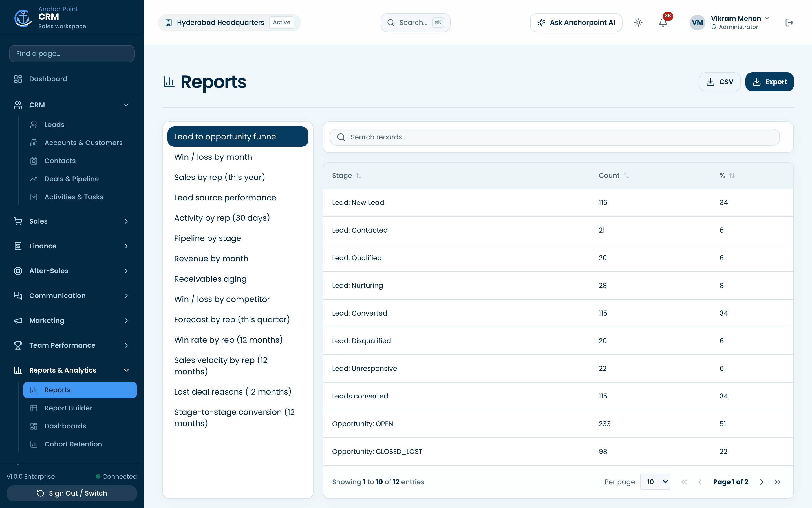Select Win / loss by month report
This screenshot has height=508, width=812.
coord(238,157)
